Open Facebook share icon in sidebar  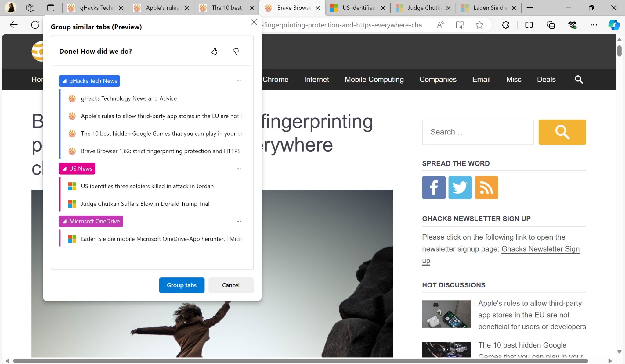tap(433, 187)
